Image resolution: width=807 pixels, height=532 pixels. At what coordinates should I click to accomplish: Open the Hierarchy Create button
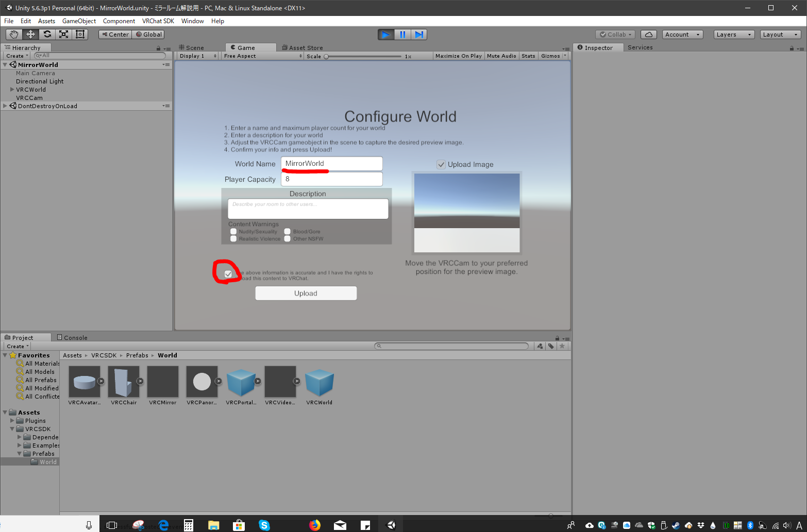click(17, 56)
